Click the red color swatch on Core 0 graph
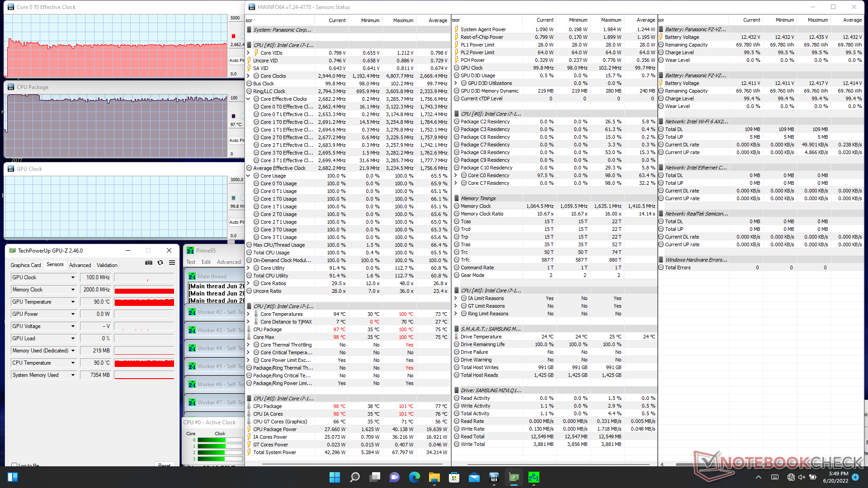 [x=234, y=36]
